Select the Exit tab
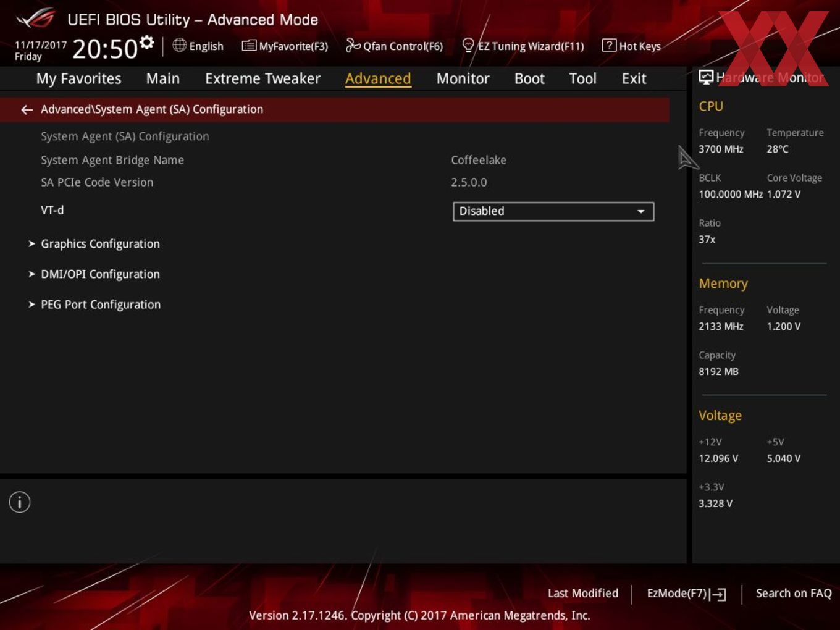The width and height of the screenshot is (840, 630). 634,78
